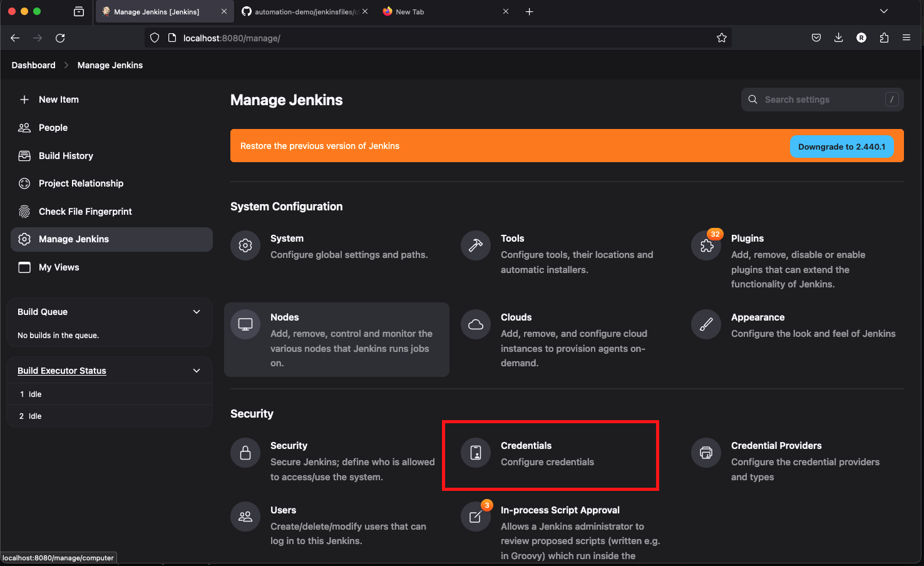Click the People icon in sidebar
Viewport: 924px width, 566px height.
(24, 128)
